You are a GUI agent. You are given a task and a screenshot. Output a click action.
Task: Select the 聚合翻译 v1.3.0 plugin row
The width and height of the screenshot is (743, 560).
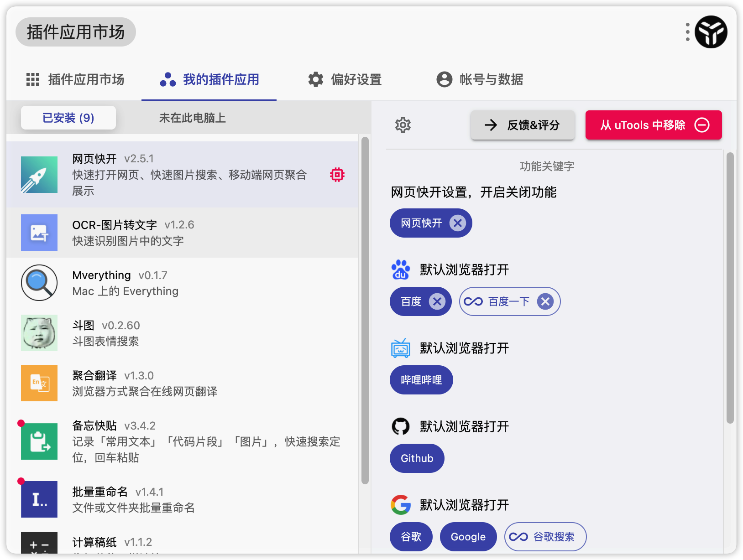[182, 383]
